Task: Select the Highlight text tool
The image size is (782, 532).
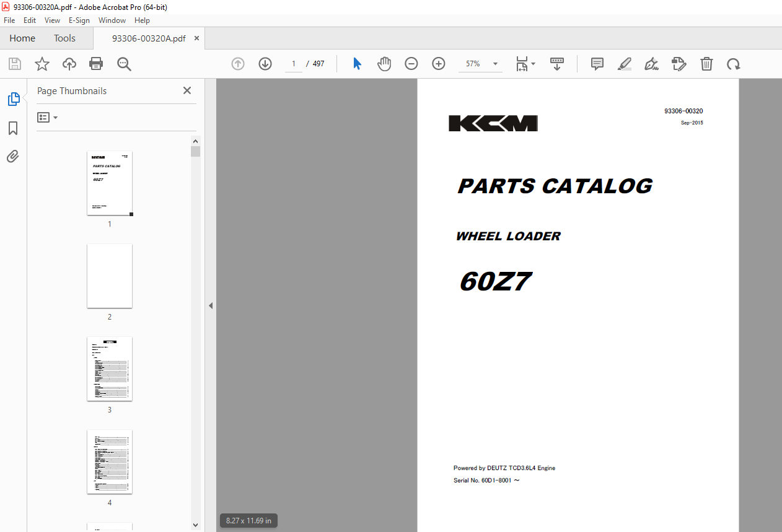Action: tap(625, 64)
